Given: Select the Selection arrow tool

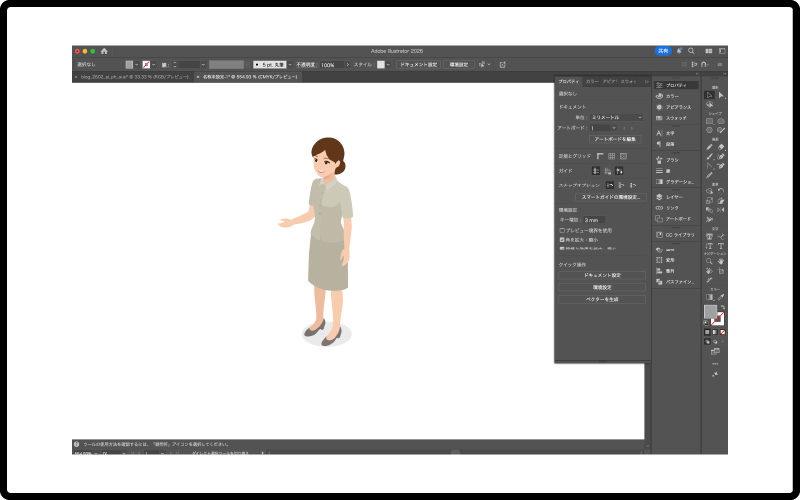Looking at the screenshot, I should [709, 95].
